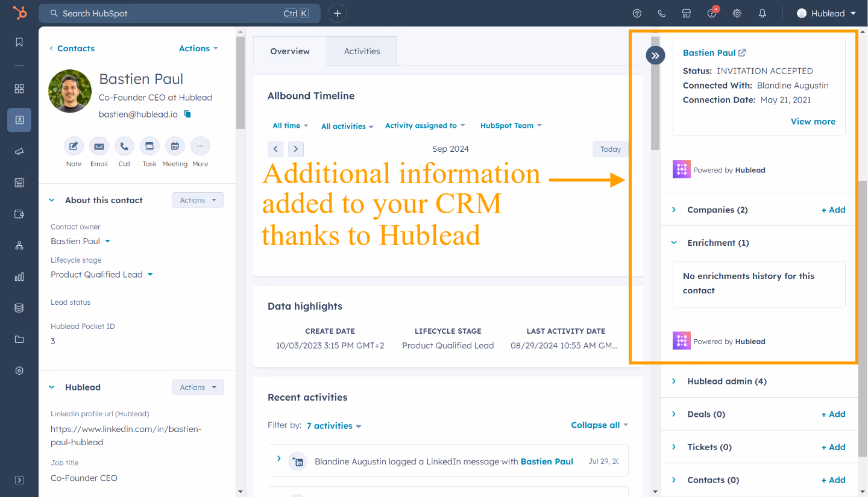Open the Bookmarks icon in left sidebar
The height and width of the screenshot is (497, 868).
point(19,42)
